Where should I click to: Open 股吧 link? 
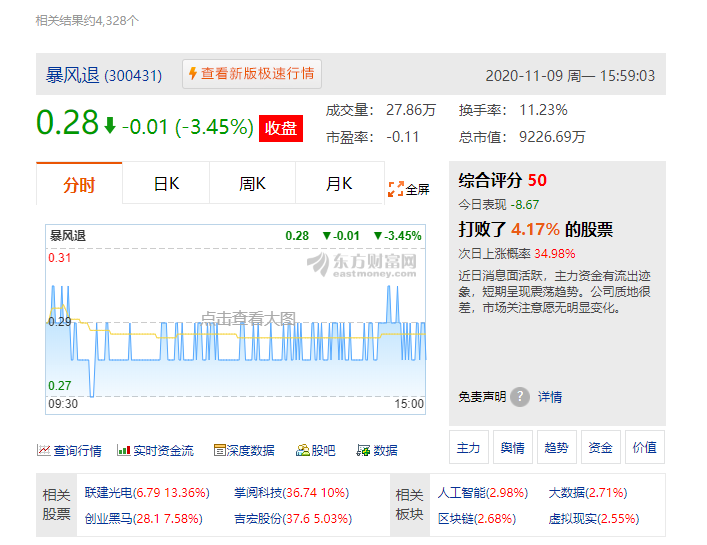tap(323, 450)
